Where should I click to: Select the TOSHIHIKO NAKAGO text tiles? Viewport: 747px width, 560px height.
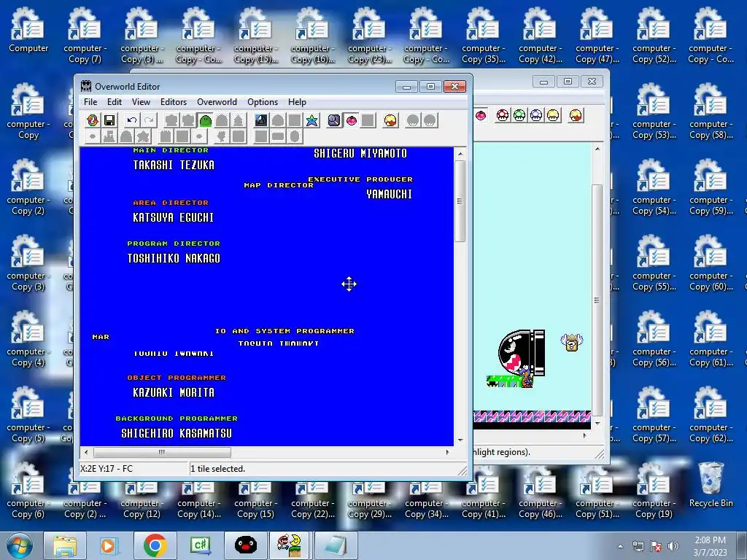(174, 259)
